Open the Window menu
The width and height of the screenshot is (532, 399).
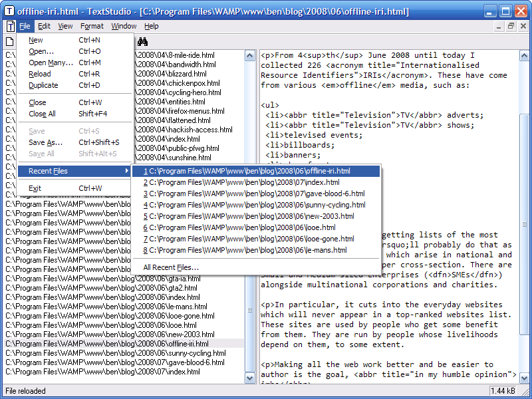tap(124, 25)
